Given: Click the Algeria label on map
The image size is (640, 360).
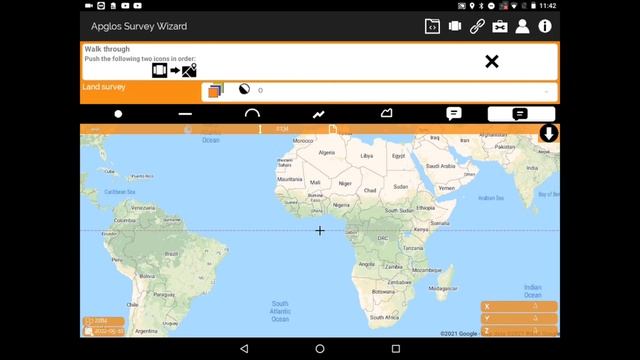Looking at the screenshot, I should [x=327, y=153].
